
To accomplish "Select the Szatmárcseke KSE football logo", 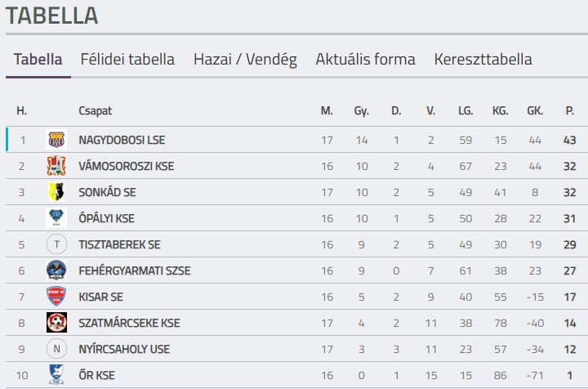I will coord(56,323).
